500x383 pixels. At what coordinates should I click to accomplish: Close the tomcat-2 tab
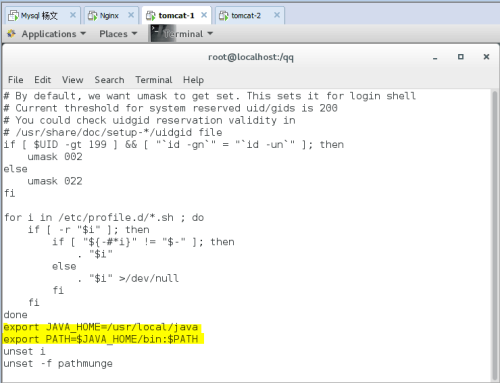pos(277,15)
